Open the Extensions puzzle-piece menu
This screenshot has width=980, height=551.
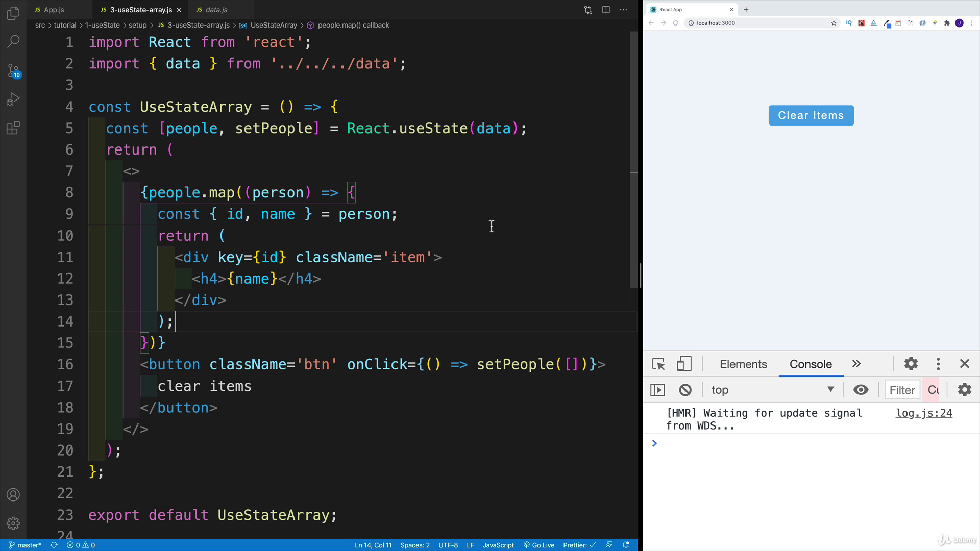(x=947, y=23)
